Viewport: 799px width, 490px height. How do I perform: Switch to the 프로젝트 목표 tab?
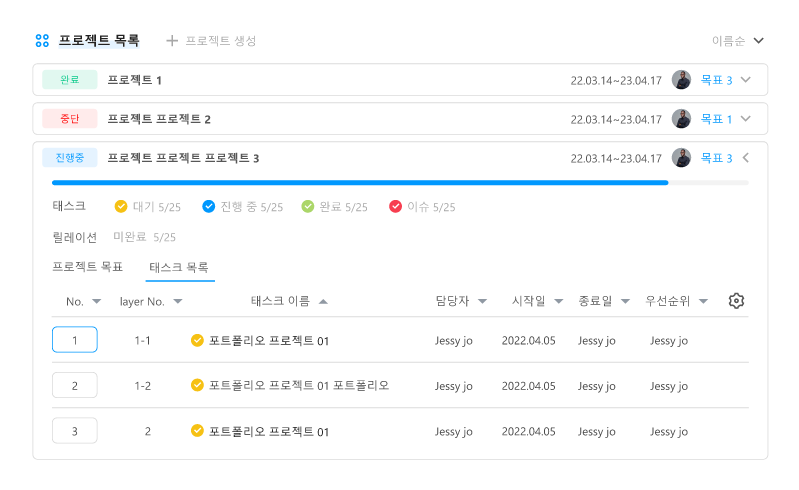[87, 267]
